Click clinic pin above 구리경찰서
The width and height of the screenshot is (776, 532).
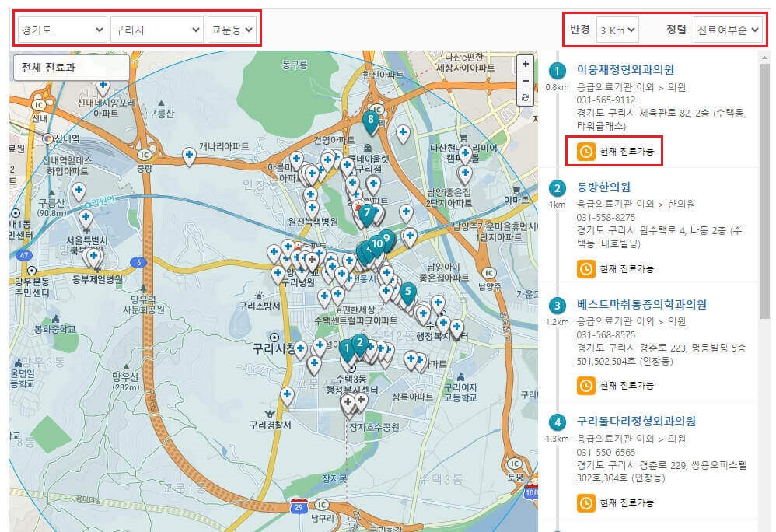pos(287,397)
